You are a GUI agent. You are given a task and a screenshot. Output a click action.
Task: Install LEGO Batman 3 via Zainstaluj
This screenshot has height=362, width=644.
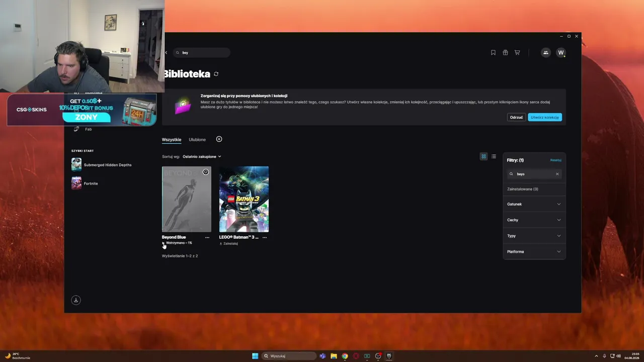point(229,243)
